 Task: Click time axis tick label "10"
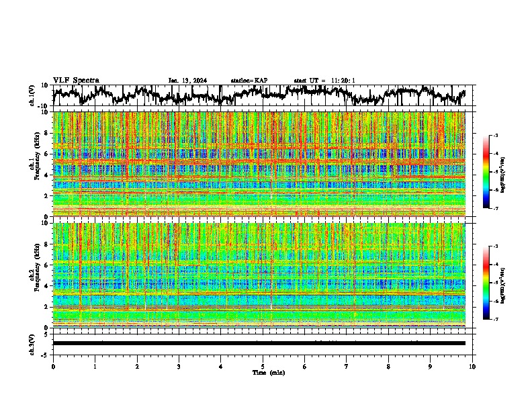tap(472, 367)
